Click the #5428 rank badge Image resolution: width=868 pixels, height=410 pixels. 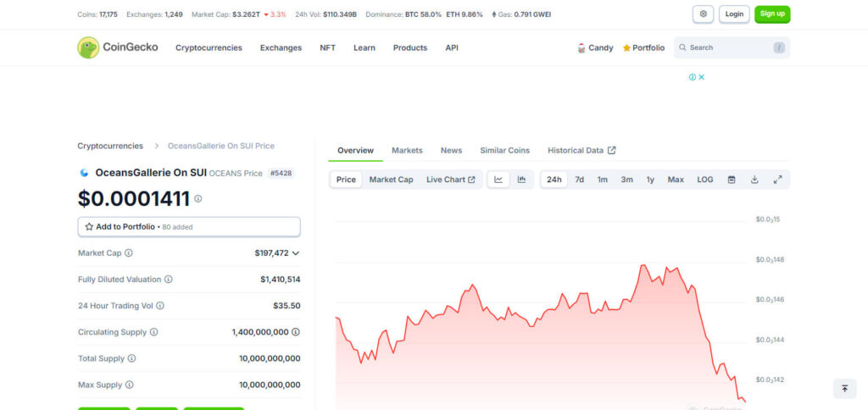tap(281, 173)
